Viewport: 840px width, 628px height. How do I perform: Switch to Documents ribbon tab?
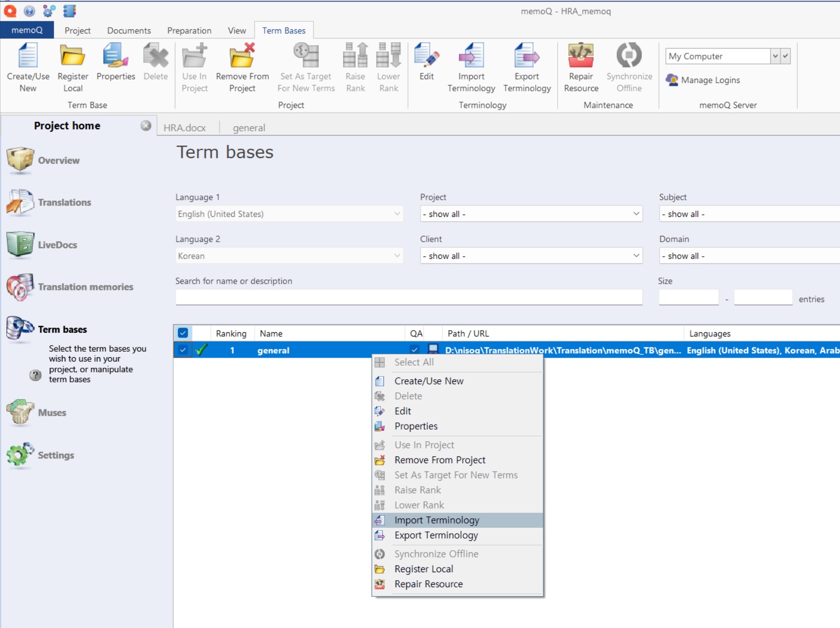(129, 31)
